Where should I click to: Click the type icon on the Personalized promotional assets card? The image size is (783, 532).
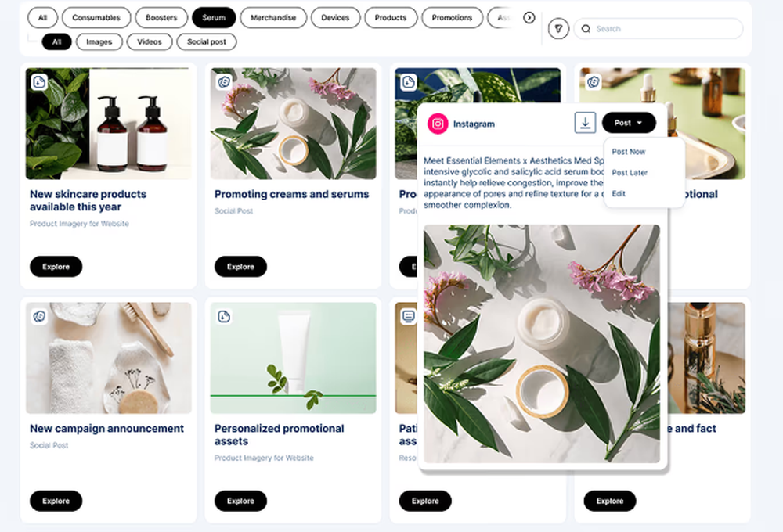point(224,316)
